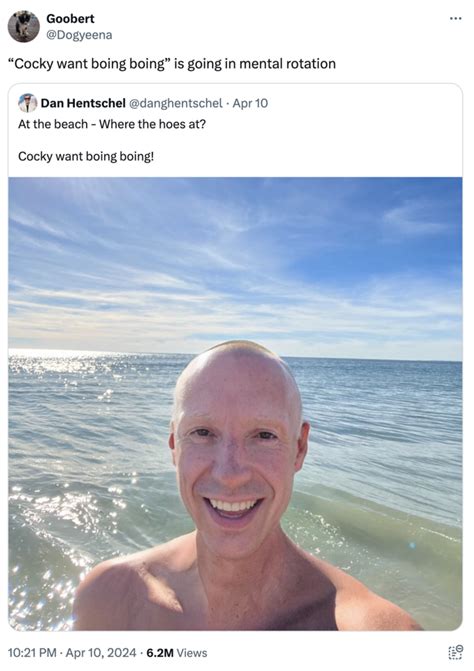Image resolution: width=474 pixels, height=671 pixels.
Task: Click the Views label
Action: point(192,653)
